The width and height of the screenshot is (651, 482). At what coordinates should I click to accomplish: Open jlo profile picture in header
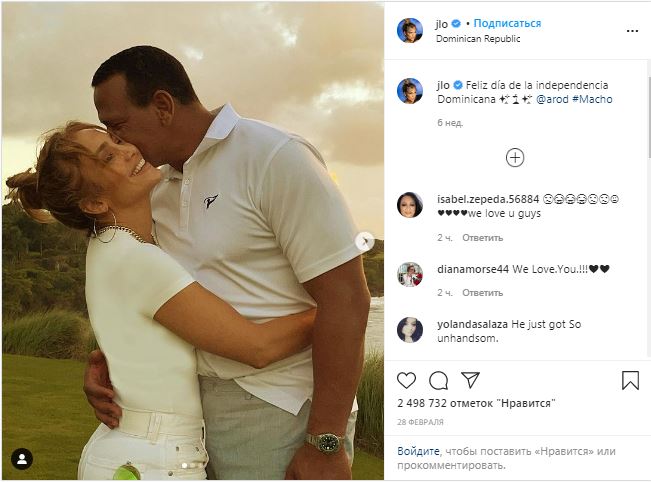click(x=410, y=30)
